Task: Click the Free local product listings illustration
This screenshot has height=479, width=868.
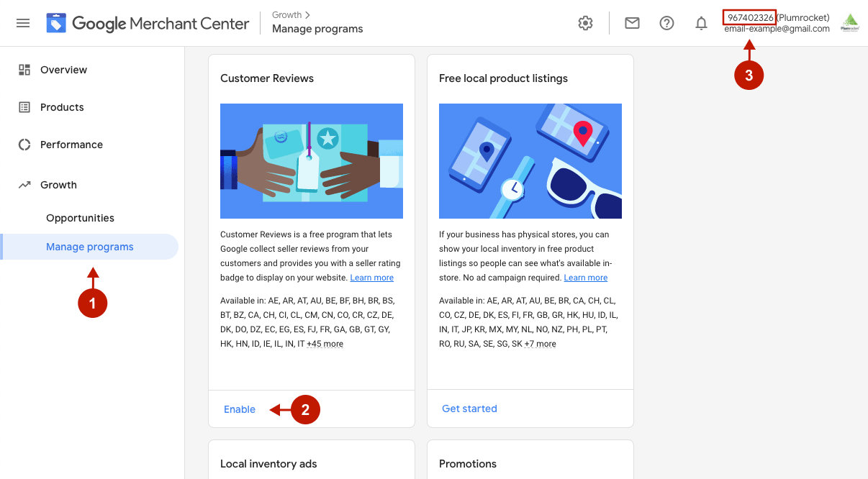Action: 530,161
